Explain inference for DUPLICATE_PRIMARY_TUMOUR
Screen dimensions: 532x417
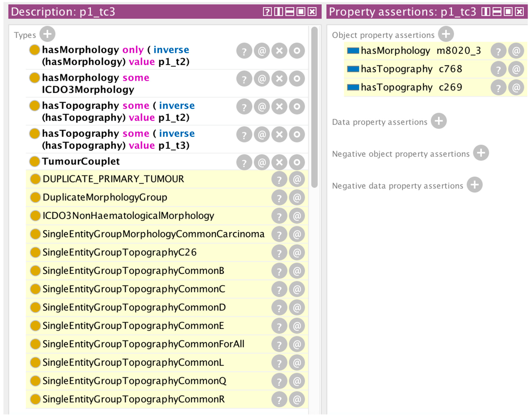279,179
